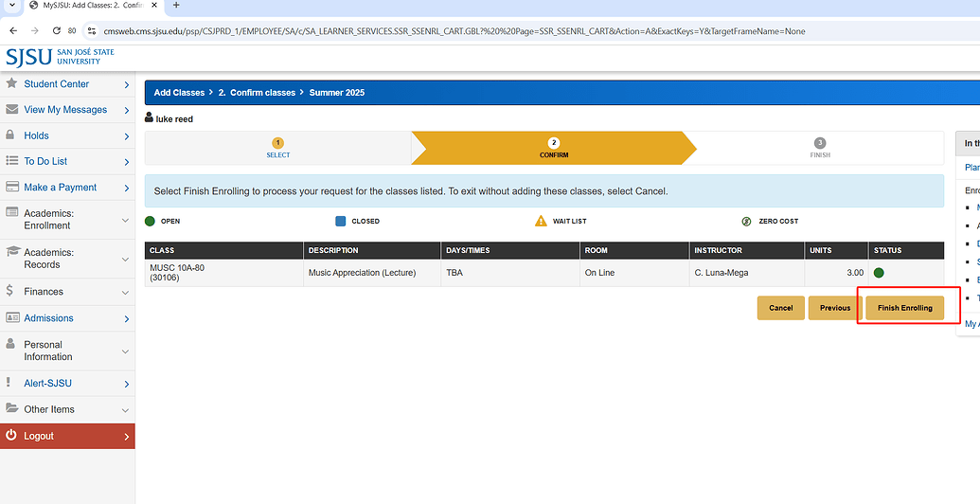980x504 pixels.
Task: Click the Holds padlock icon
Action: (x=11, y=135)
